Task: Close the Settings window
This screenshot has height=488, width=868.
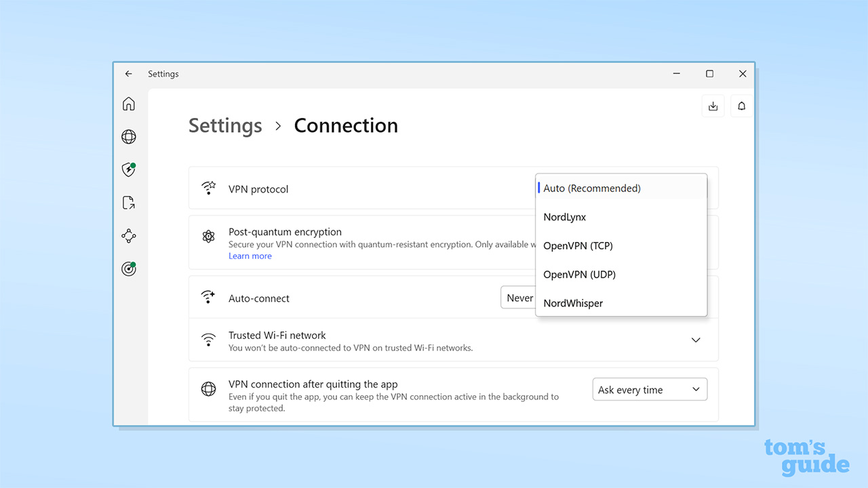Action: point(743,74)
